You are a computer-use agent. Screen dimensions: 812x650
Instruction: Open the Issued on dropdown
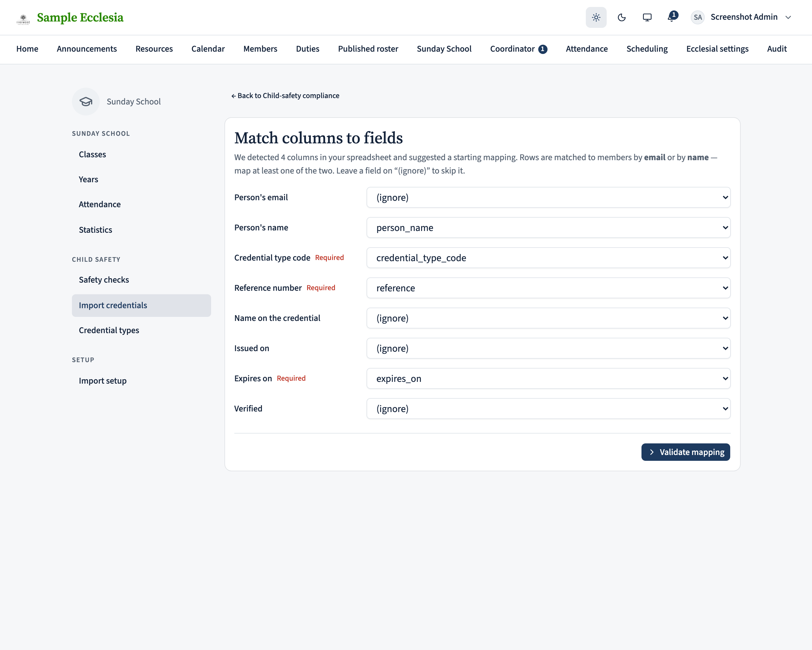(548, 348)
